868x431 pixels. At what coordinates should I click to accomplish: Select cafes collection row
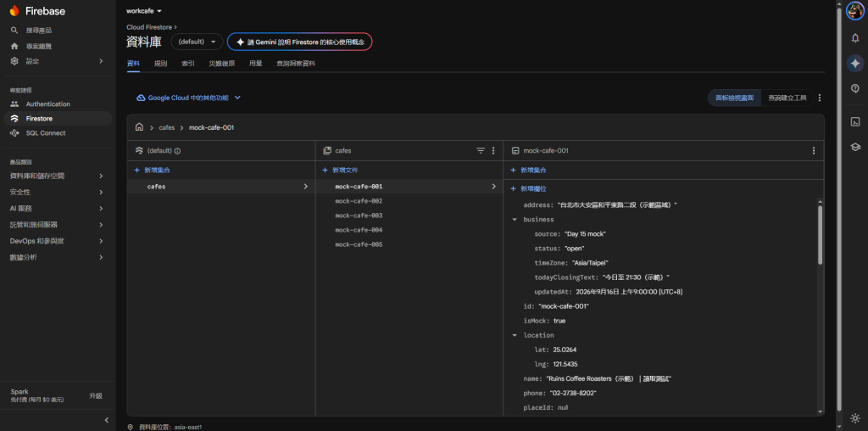click(221, 187)
